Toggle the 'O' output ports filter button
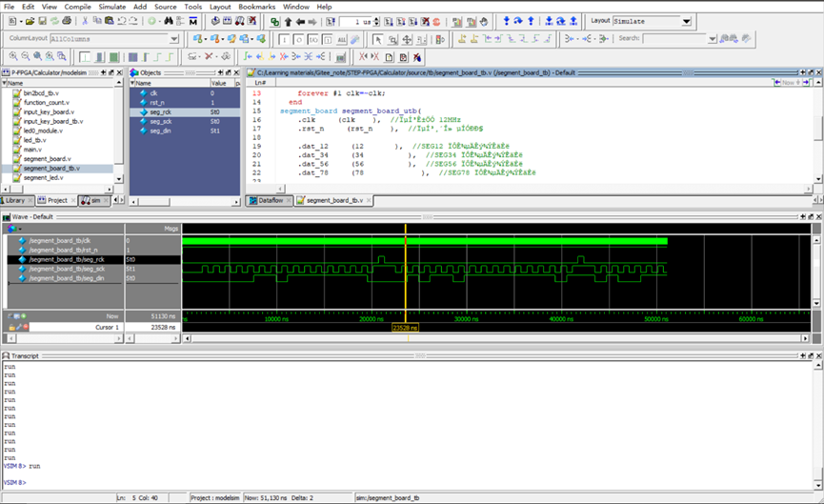 [x=298, y=39]
